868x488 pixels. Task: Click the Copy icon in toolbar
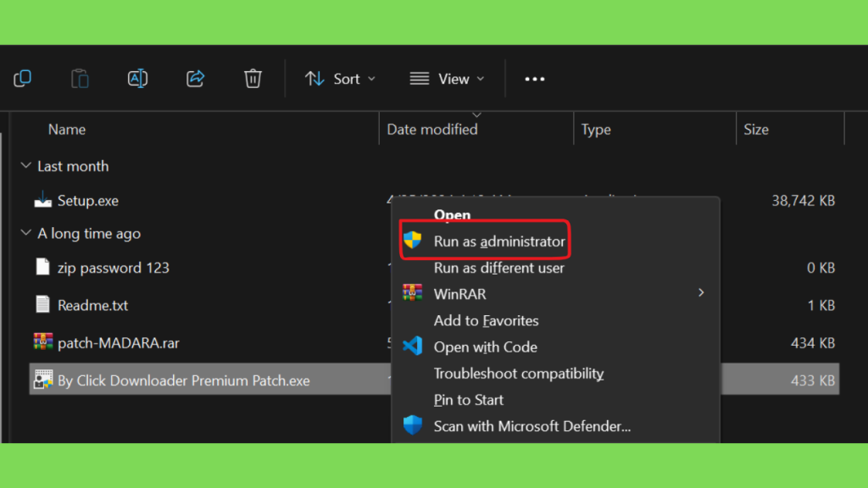tap(22, 79)
